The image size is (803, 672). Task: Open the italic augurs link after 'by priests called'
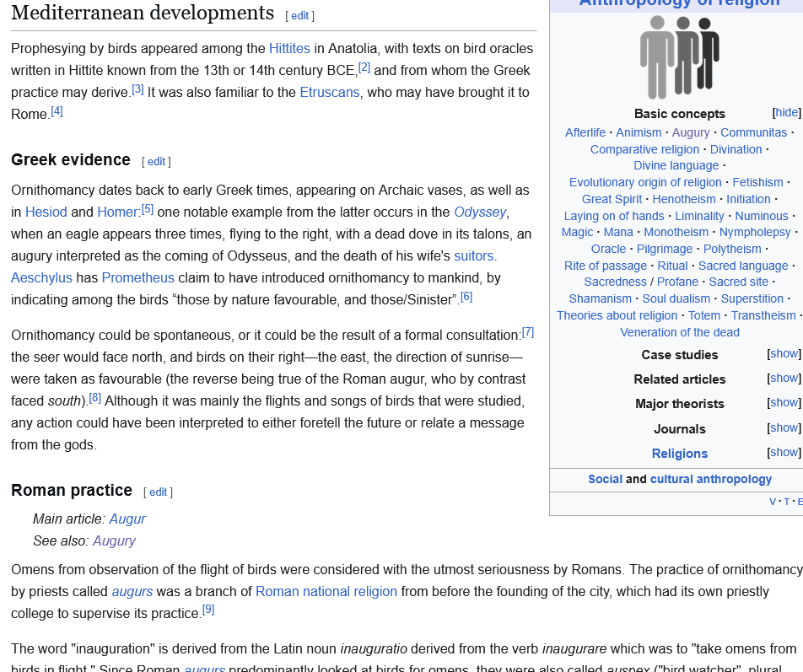(x=132, y=592)
